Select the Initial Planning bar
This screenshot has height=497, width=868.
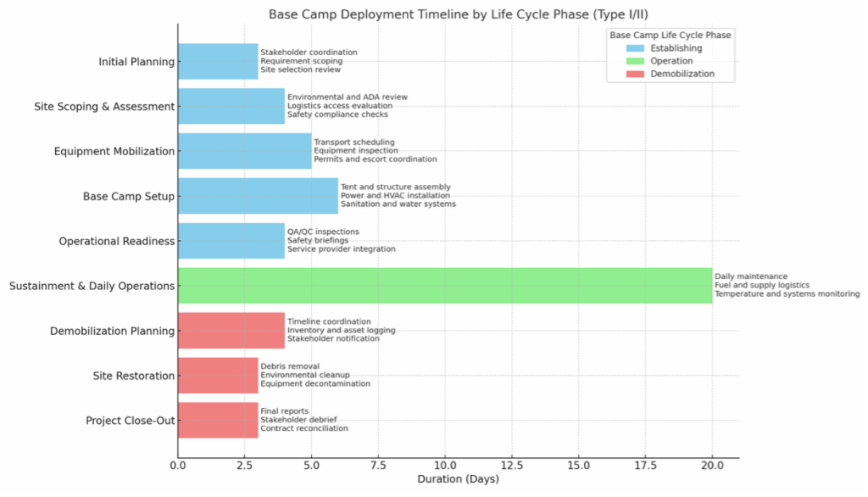coord(216,61)
